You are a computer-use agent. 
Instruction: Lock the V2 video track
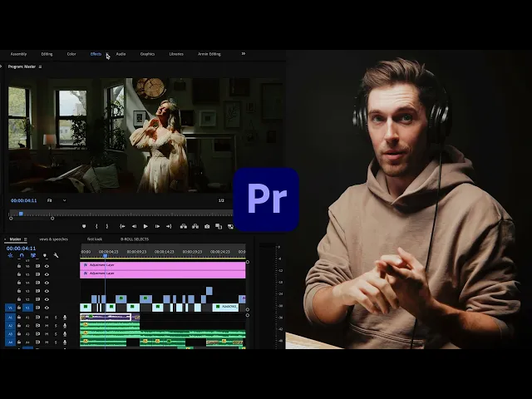pos(19,299)
